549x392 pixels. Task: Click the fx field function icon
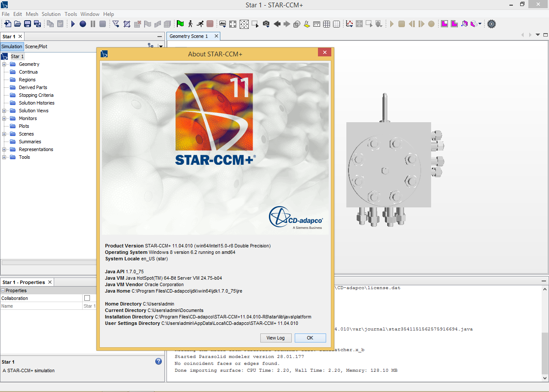tap(307, 24)
